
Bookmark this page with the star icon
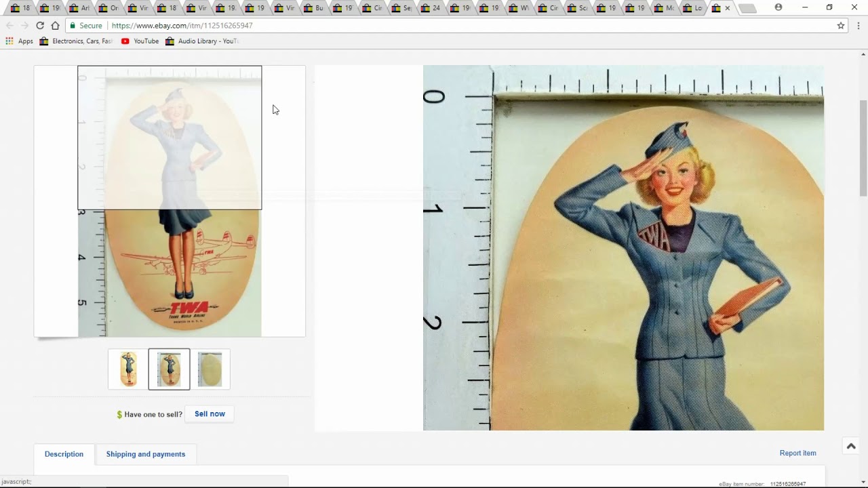click(841, 26)
